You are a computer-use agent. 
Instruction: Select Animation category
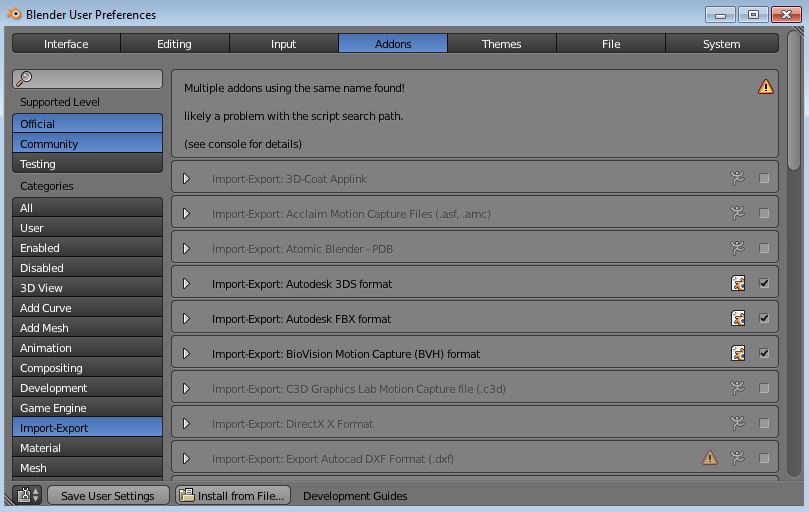point(87,348)
